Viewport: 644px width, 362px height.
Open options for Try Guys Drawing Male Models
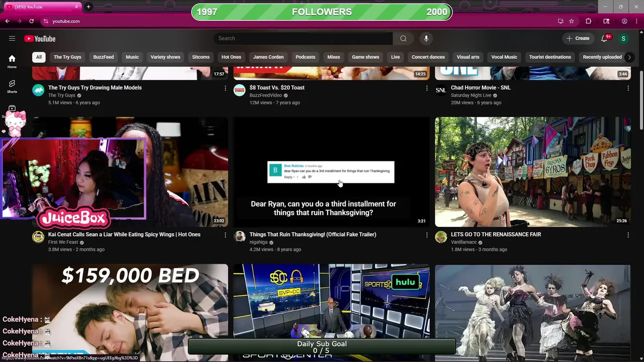pyautogui.click(x=225, y=88)
